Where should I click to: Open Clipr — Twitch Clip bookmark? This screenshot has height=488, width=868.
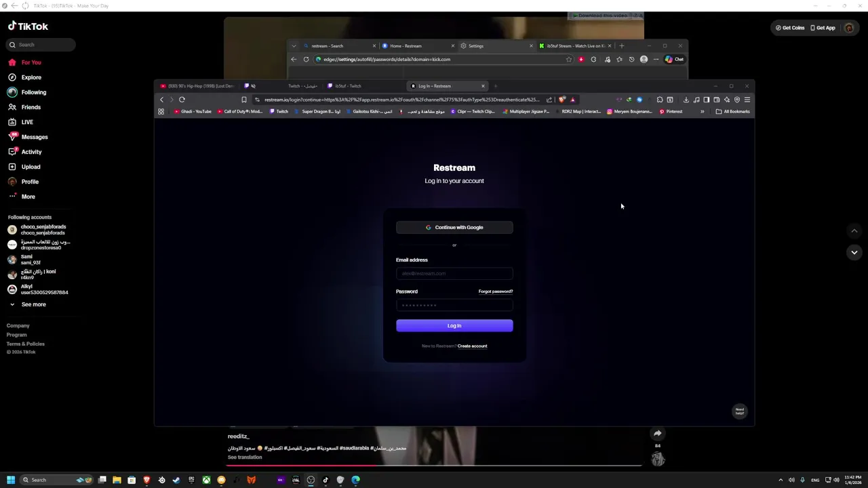click(x=472, y=112)
